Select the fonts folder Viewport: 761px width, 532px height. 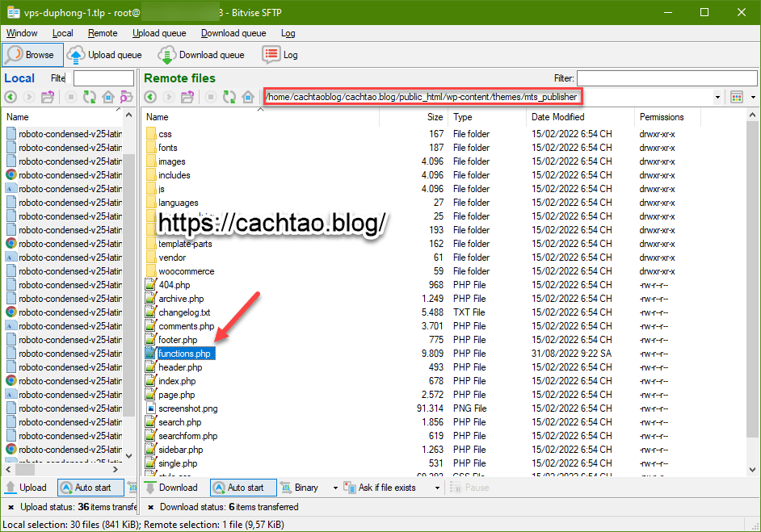tap(168, 148)
